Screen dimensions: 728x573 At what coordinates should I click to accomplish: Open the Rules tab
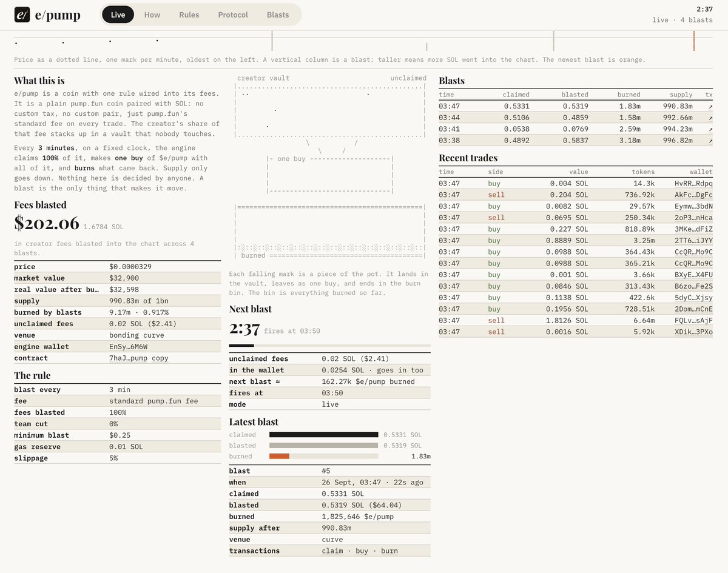coord(189,15)
